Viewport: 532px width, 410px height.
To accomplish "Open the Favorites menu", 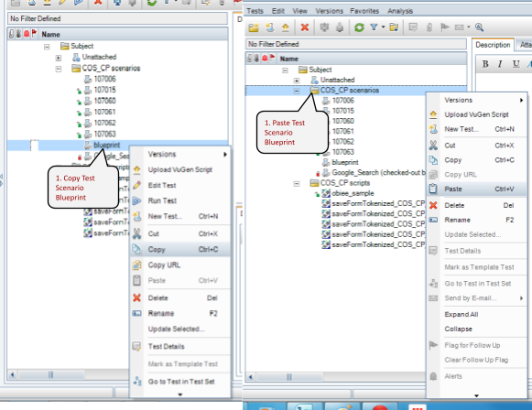I will tap(364, 11).
